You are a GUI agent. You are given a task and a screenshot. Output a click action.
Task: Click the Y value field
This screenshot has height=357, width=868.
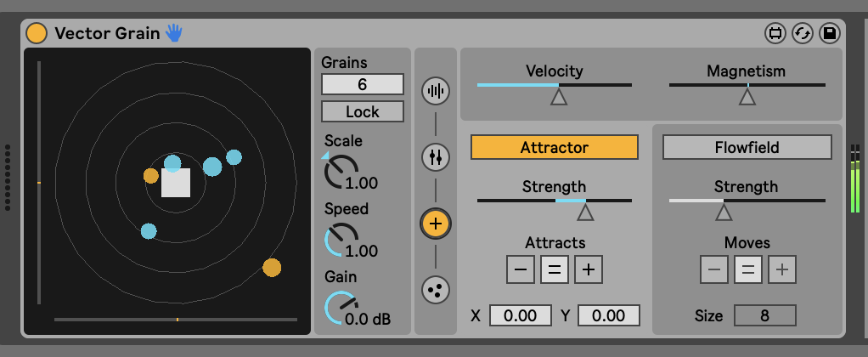pyautogui.click(x=609, y=315)
